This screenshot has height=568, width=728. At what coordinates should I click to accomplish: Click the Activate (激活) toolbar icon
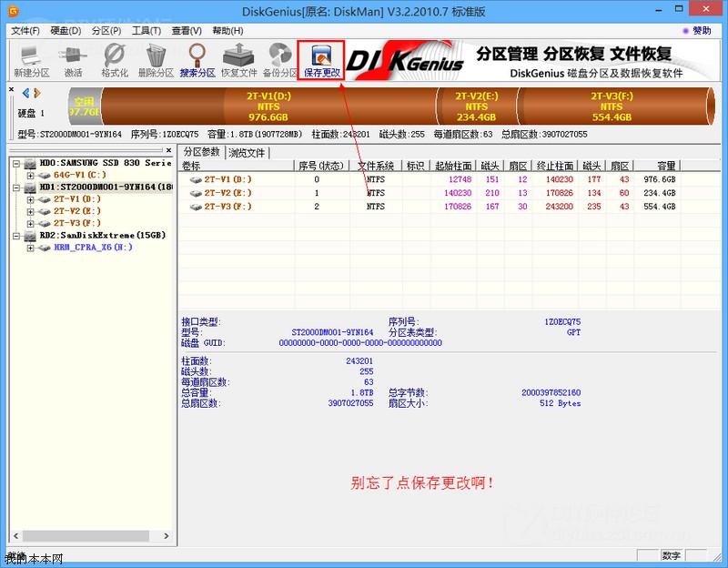point(73,60)
